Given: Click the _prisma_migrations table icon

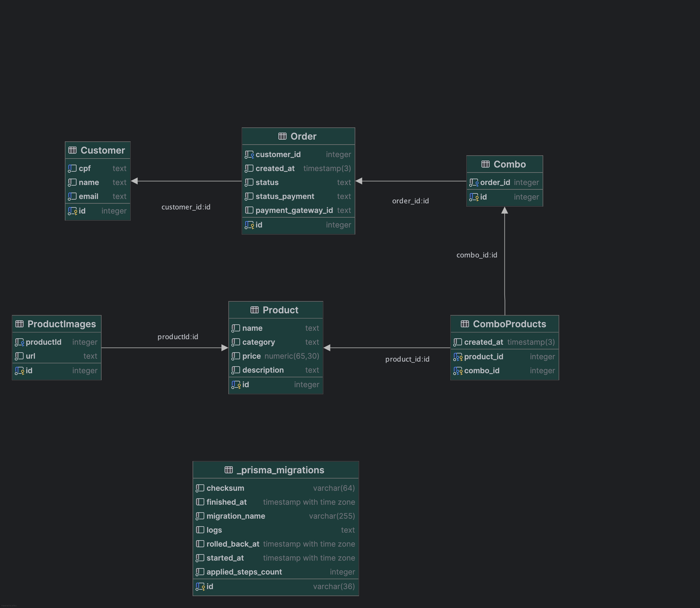Looking at the screenshot, I should [x=229, y=470].
